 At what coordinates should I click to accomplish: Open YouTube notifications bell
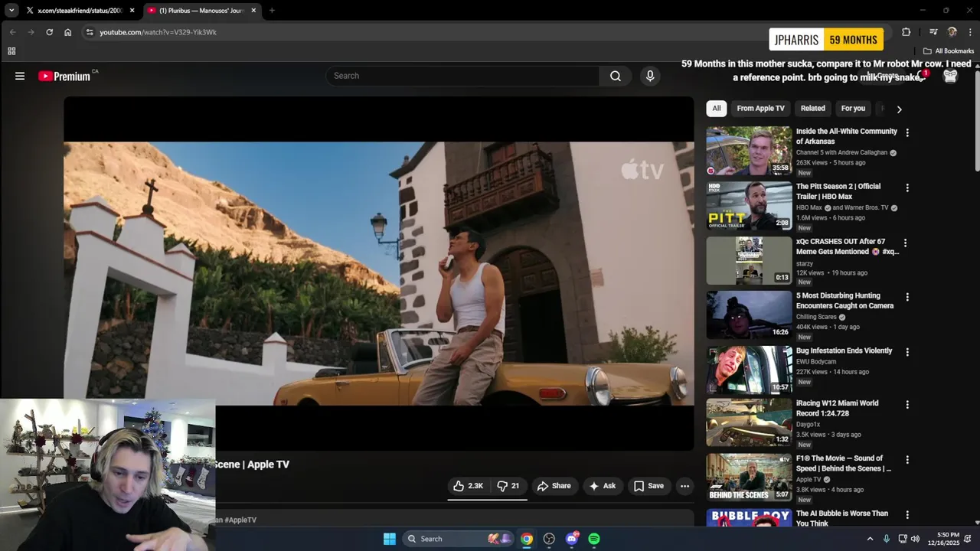point(922,76)
